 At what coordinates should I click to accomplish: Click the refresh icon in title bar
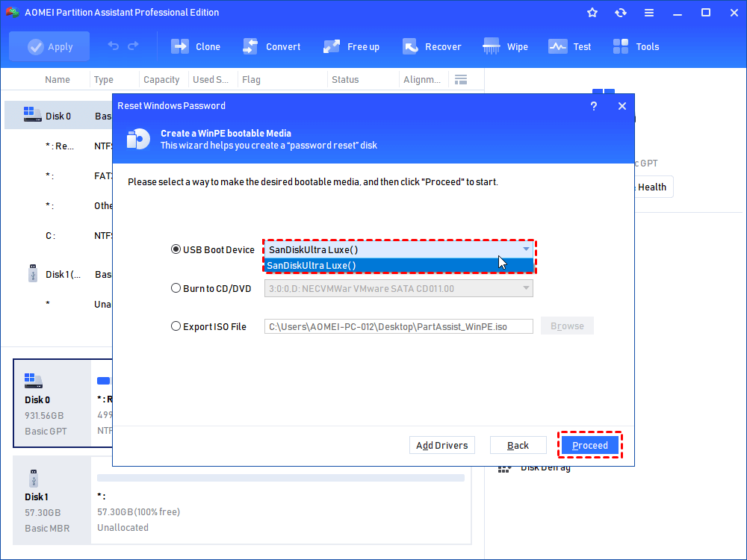pyautogui.click(x=621, y=13)
